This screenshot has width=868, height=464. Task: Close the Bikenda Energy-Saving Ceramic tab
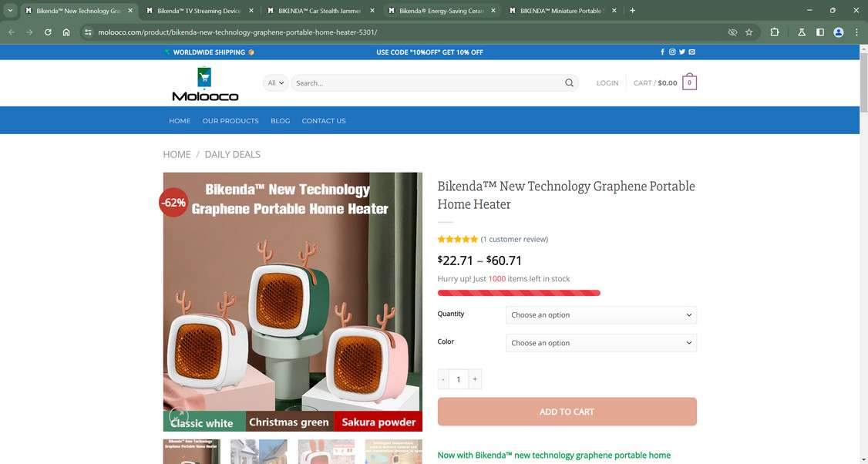[x=493, y=11]
